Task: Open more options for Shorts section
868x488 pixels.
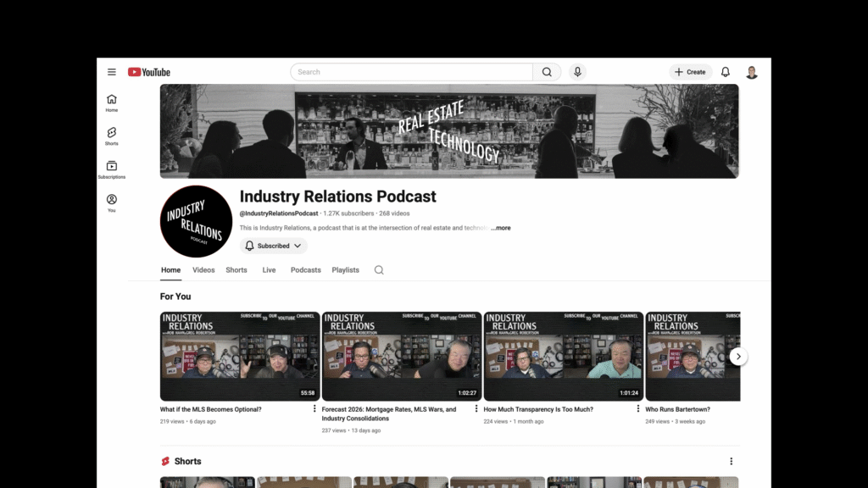Action: click(731, 461)
